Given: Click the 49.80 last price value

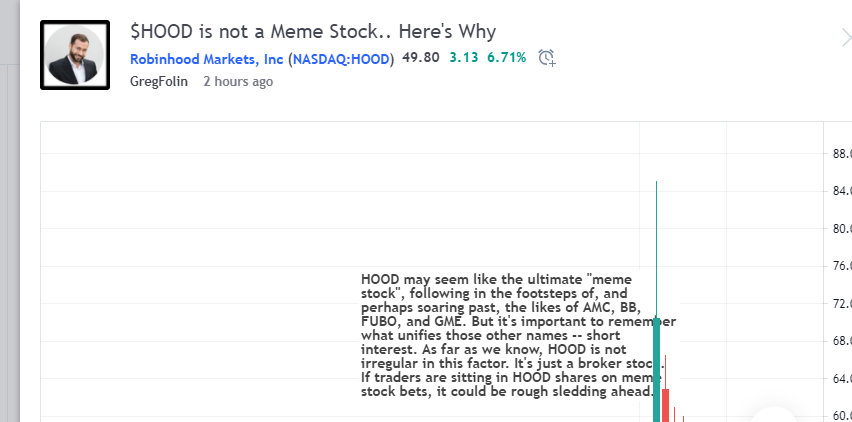Looking at the screenshot, I should (421, 57).
